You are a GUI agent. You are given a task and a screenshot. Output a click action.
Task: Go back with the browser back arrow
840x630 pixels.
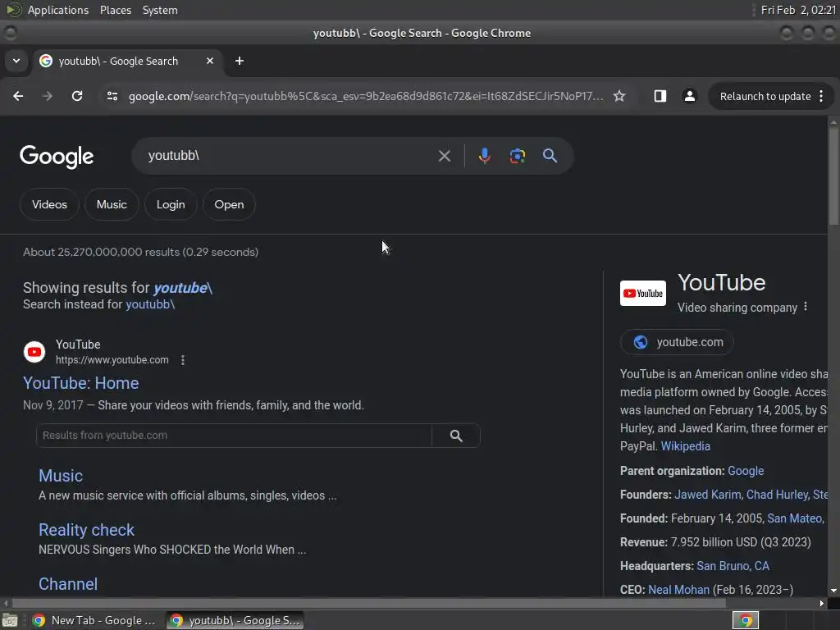tap(18, 96)
